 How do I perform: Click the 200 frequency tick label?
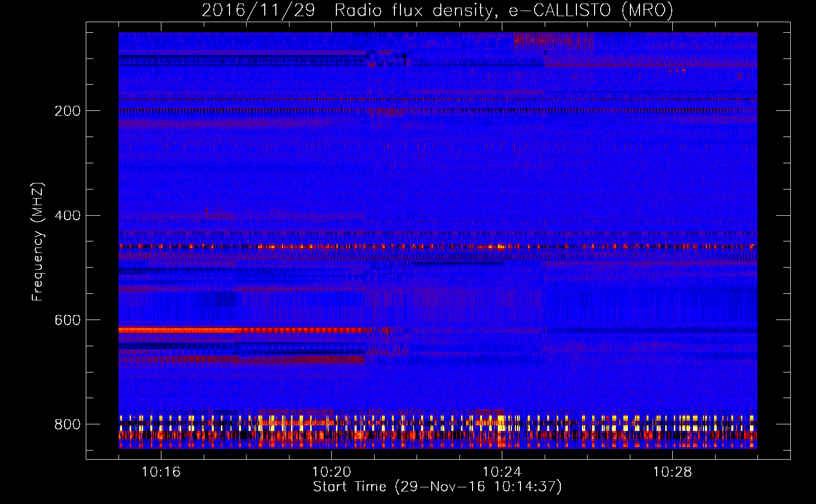pyautogui.click(x=68, y=111)
